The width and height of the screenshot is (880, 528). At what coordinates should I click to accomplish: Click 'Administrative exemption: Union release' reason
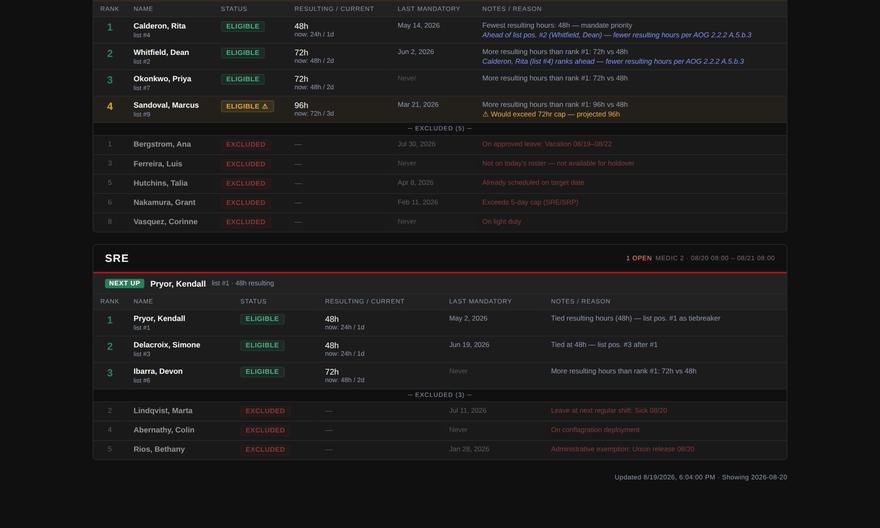[622, 449]
